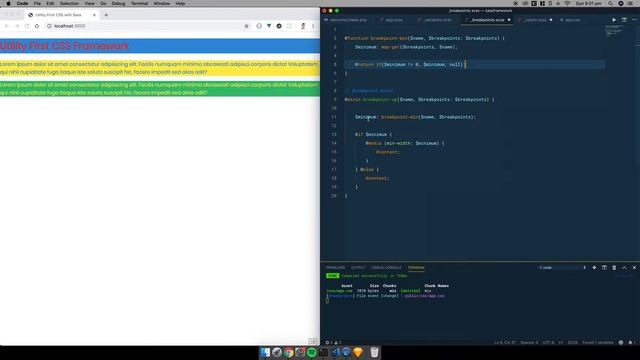Open the Apple menu
640x360 pixels.
[x=8, y=3]
